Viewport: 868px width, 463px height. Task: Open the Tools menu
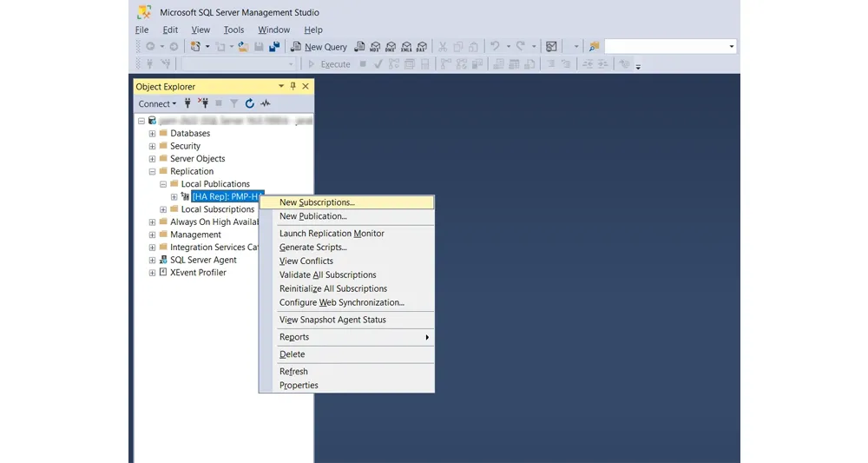pyautogui.click(x=233, y=30)
